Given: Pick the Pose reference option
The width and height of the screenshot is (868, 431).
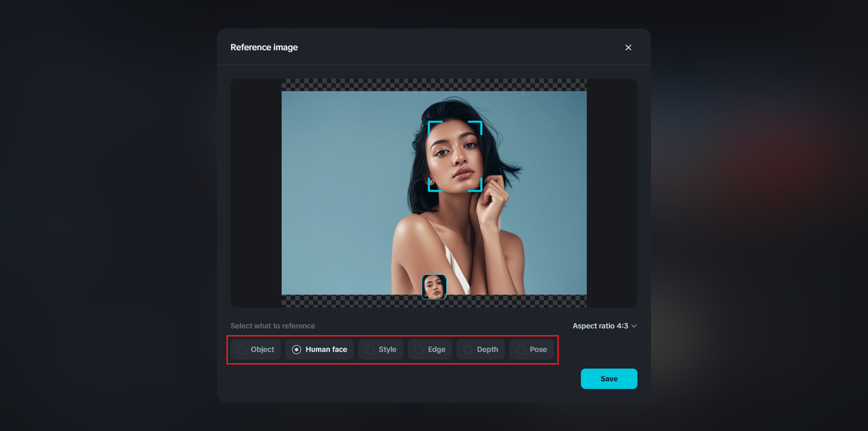Looking at the screenshot, I should pos(532,350).
